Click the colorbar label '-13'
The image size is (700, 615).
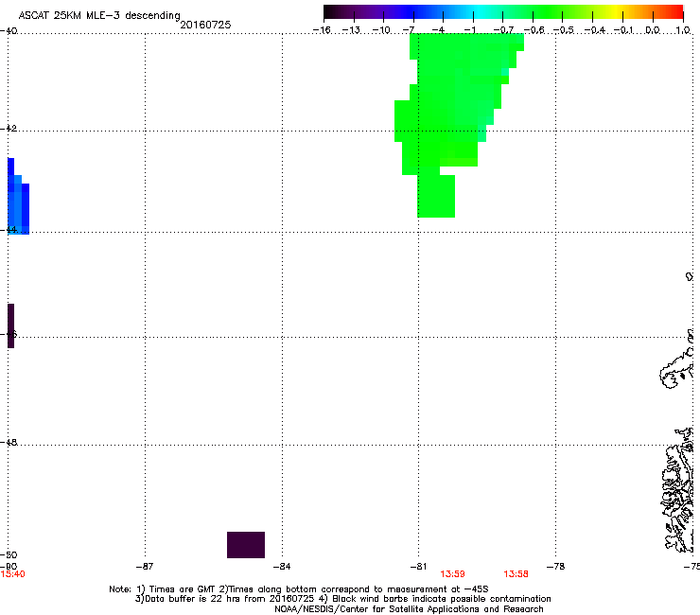click(351, 30)
